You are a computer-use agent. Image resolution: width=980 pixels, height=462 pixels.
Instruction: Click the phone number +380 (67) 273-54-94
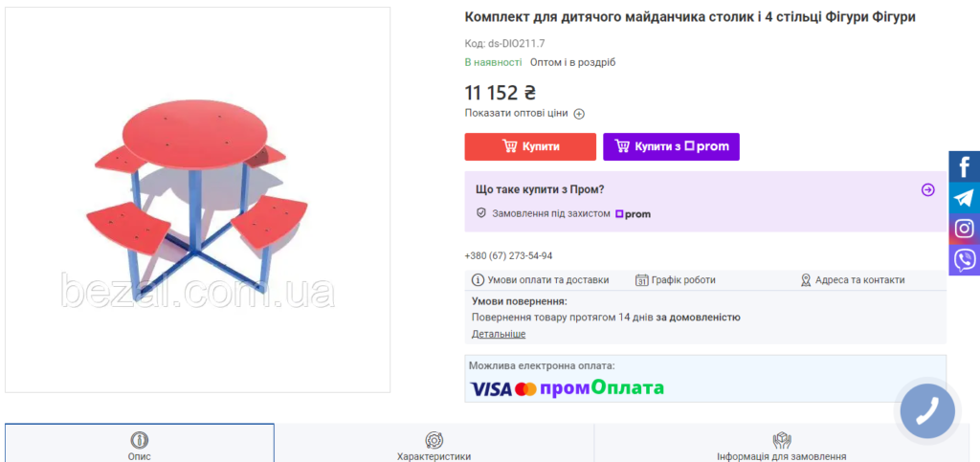[508, 256]
